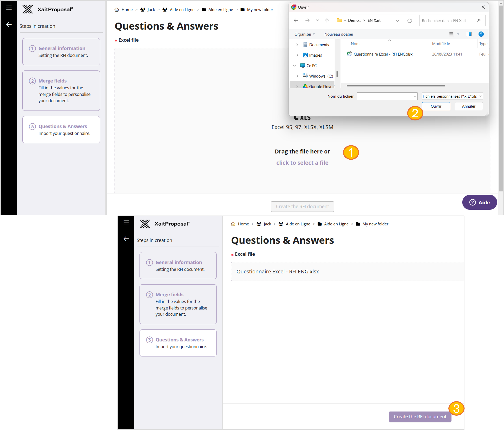Open file dialog help icon

coord(481,34)
